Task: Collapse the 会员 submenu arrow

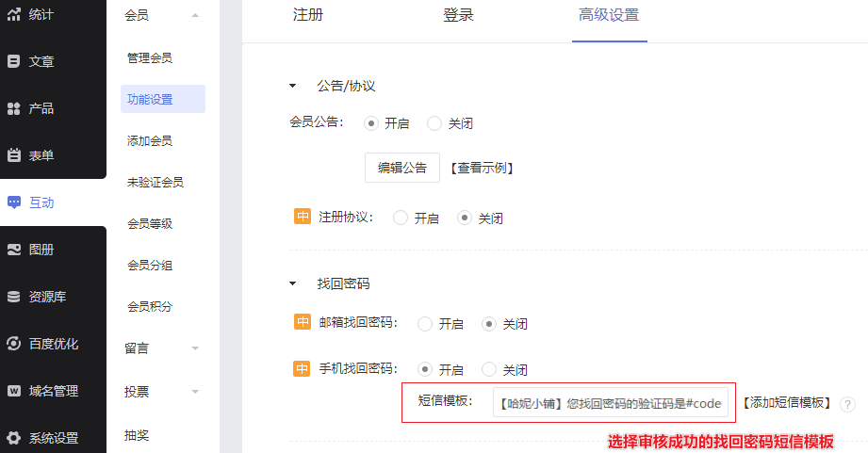Action: 195,15
